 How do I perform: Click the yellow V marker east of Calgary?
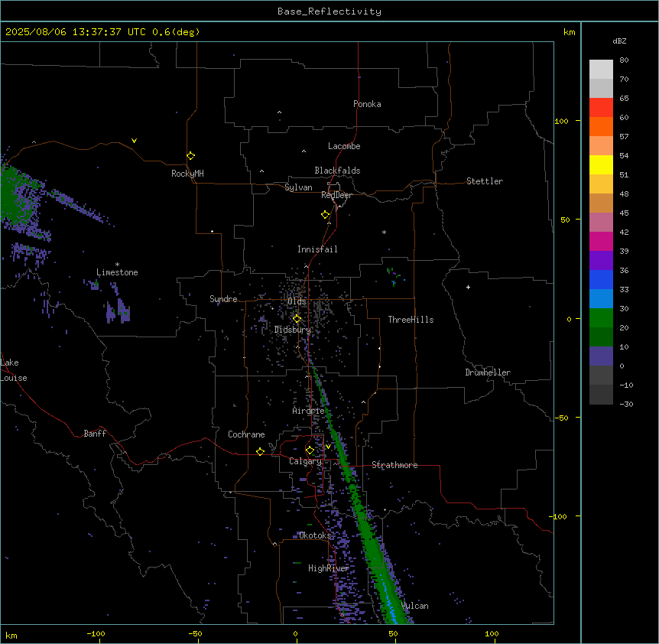[x=328, y=447]
